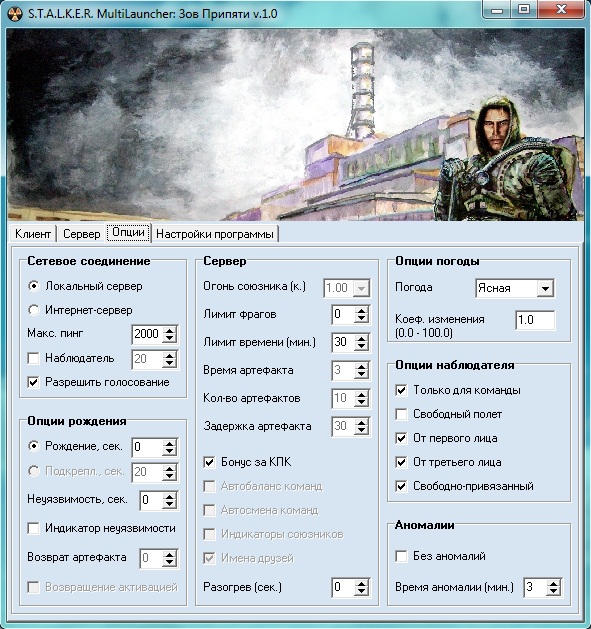591x629 pixels.
Task: Click the Коеф. изменения input field
Action: tap(535, 320)
